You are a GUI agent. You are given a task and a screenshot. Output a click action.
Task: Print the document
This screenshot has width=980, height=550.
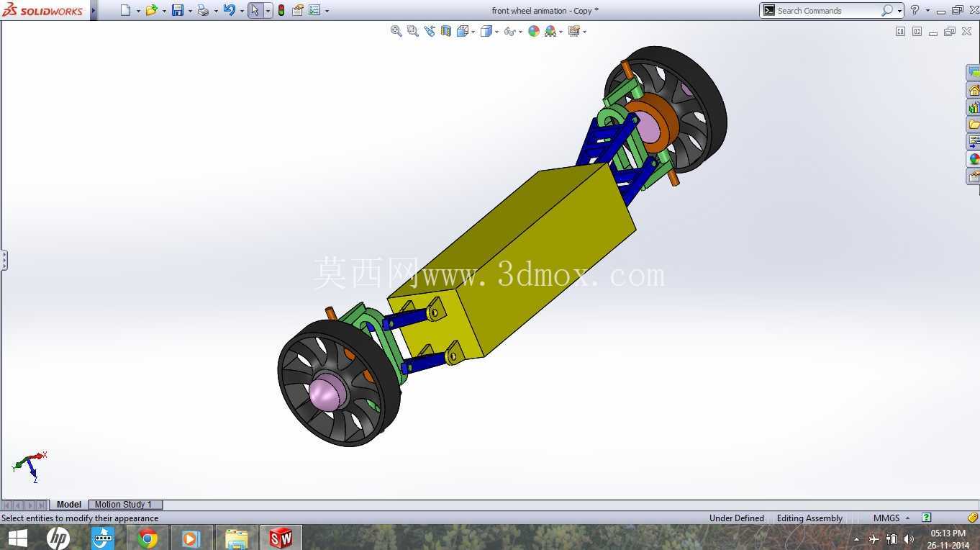coord(203,10)
